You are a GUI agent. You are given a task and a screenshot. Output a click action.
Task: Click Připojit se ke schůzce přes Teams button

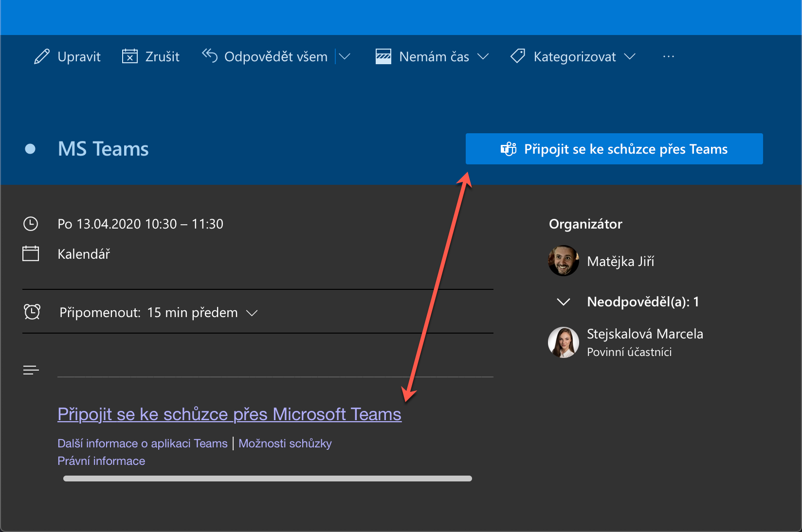614,149
